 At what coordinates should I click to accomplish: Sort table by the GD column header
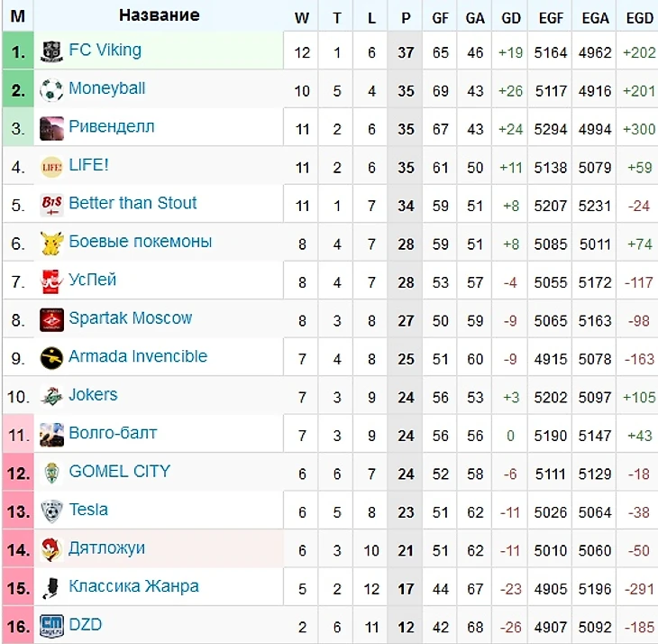tap(511, 18)
